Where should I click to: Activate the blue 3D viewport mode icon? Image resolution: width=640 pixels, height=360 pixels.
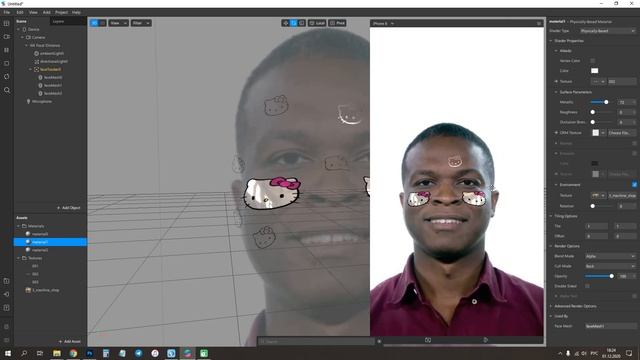pyautogui.click(x=94, y=23)
